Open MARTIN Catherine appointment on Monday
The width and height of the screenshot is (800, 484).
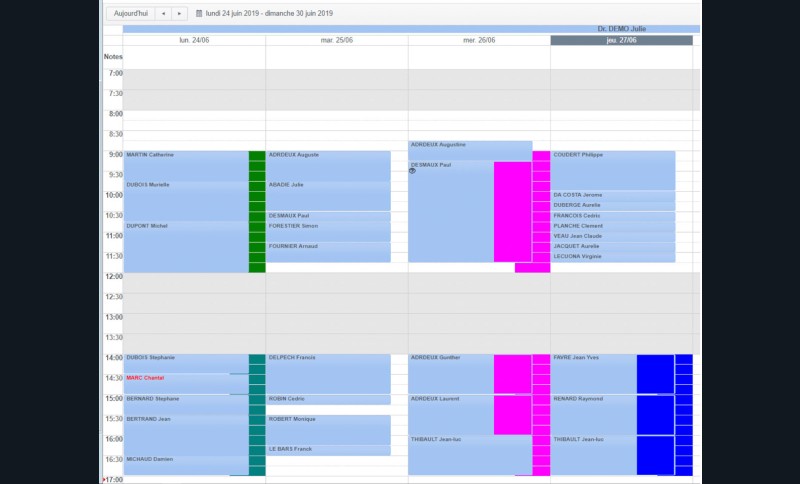(x=185, y=155)
